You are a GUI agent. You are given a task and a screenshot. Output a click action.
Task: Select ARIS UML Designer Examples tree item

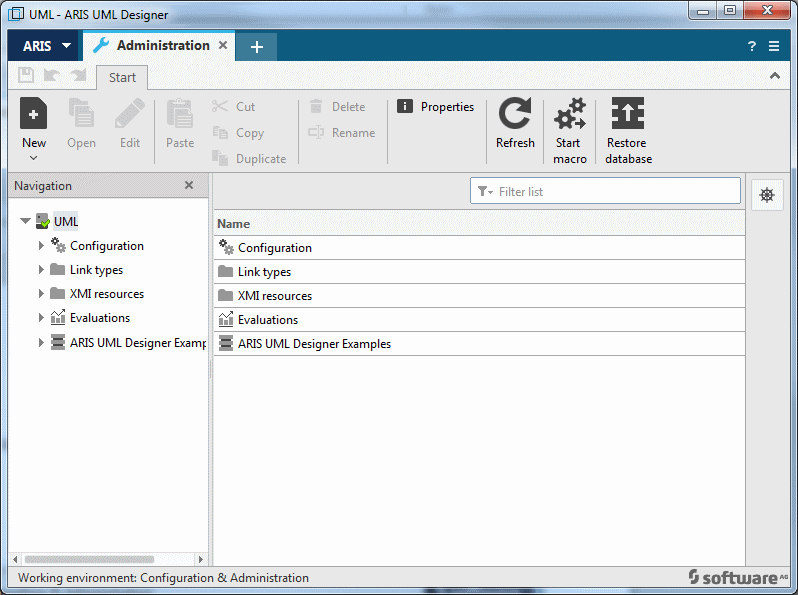pyautogui.click(x=138, y=343)
